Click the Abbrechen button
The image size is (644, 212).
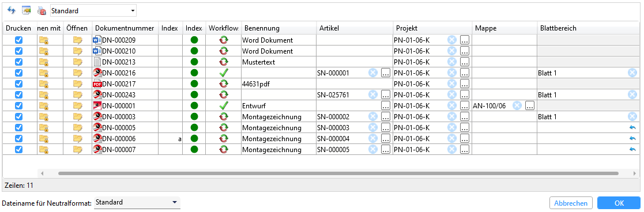coord(571,203)
